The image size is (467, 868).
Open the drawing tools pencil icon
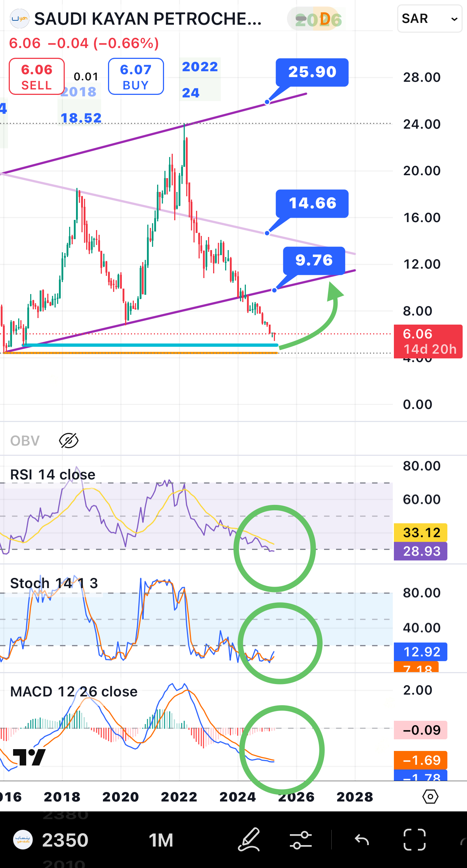(x=249, y=840)
